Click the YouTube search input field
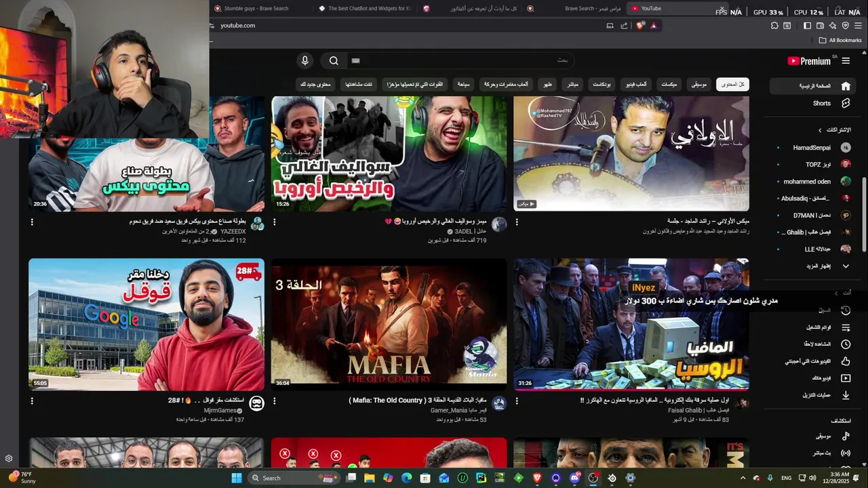 point(461,60)
